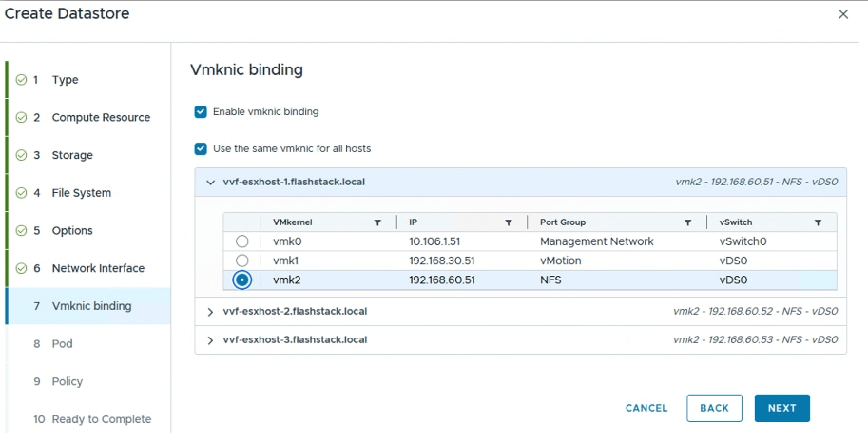Click the green check icon beside Type
This screenshot has height=444, width=868.
[x=21, y=80]
